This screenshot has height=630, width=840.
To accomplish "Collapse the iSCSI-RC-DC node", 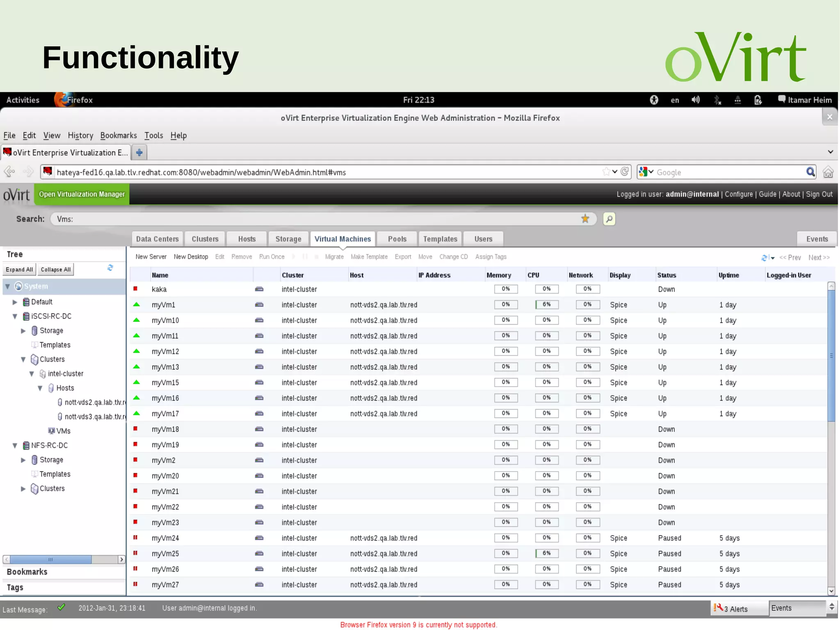I will coord(15,316).
